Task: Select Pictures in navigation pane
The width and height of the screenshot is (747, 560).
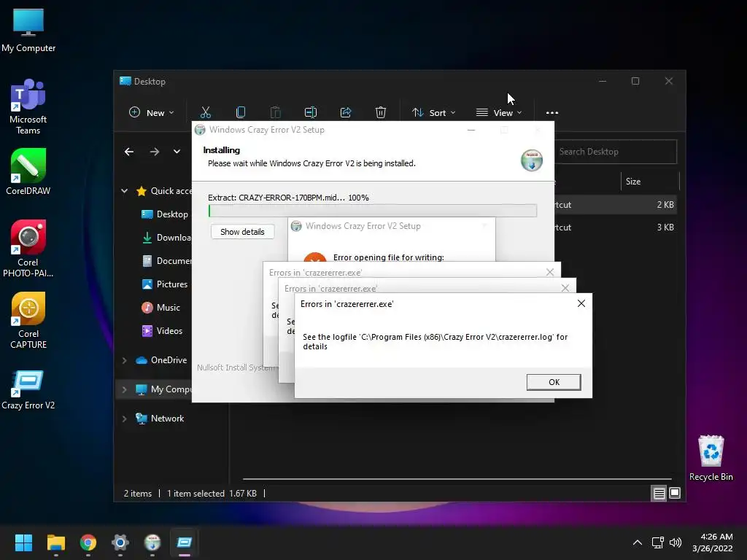Action: pyautogui.click(x=165, y=284)
